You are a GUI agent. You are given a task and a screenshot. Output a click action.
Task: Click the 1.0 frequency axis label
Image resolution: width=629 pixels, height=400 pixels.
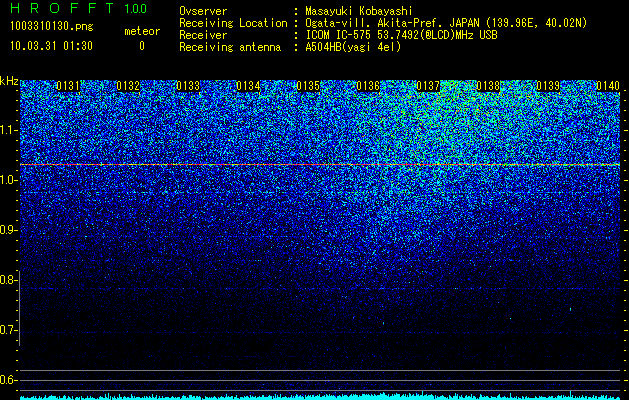[x=8, y=180]
